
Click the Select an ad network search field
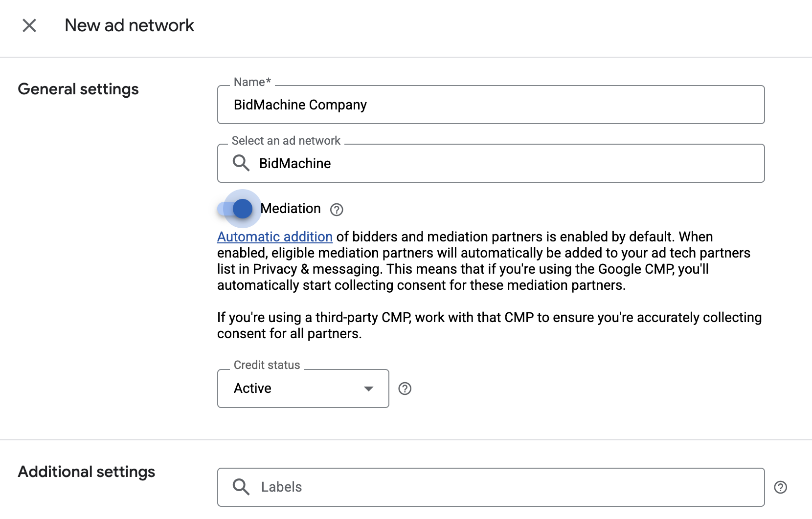(491, 163)
